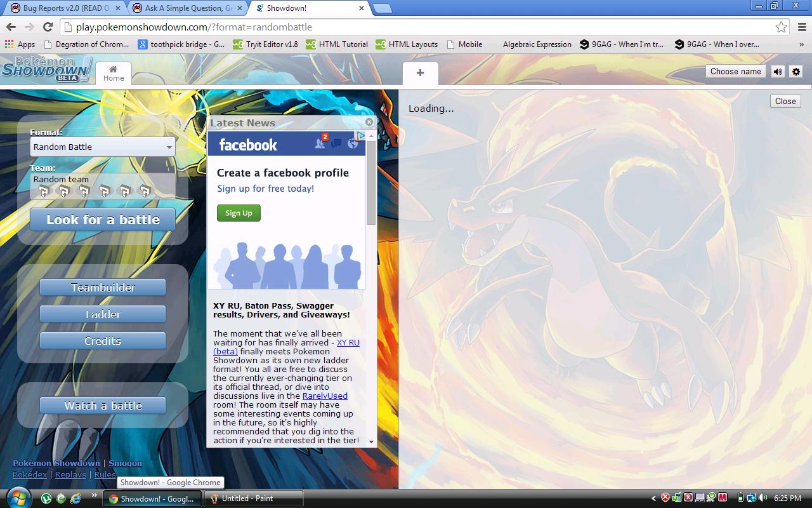Close the loading room panel
This screenshot has width=812, height=508.
(785, 101)
